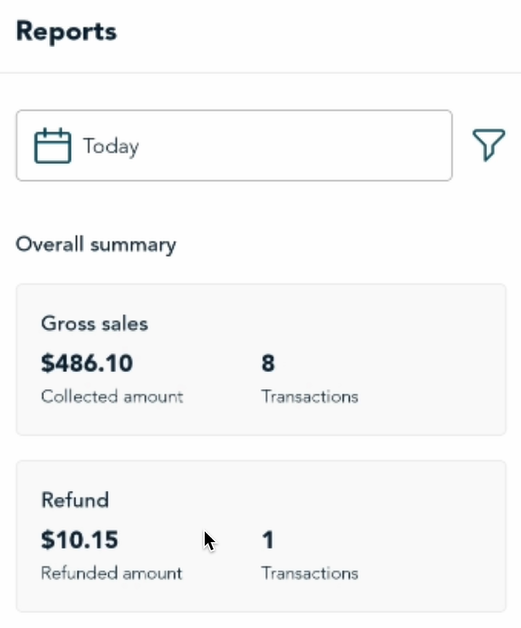Viewport: 521px width, 628px height.
Task: Click the Today text in date field
Action: point(111,146)
